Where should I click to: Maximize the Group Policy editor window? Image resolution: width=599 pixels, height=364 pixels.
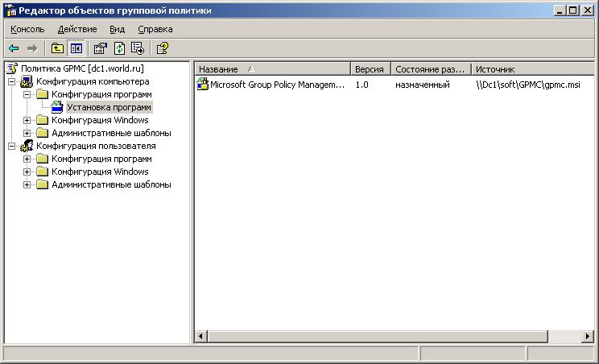[x=573, y=10]
